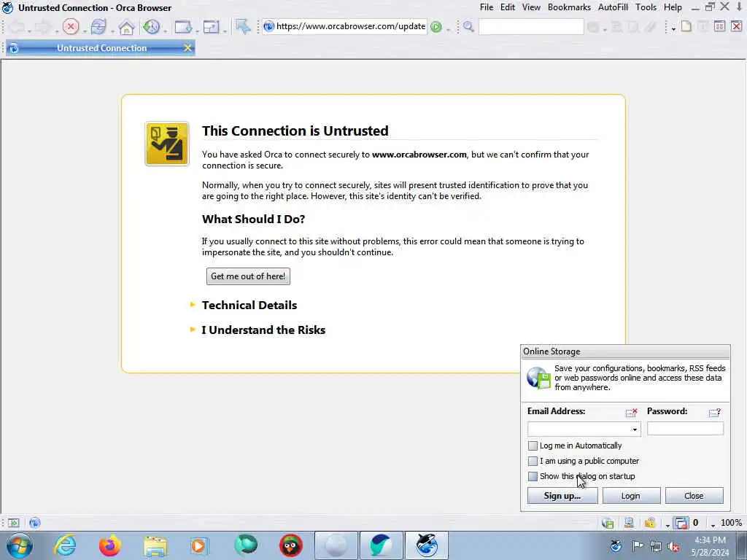The image size is (747, 560).
Task: Go to the Home page icon
Action: (x=126, y=27)
